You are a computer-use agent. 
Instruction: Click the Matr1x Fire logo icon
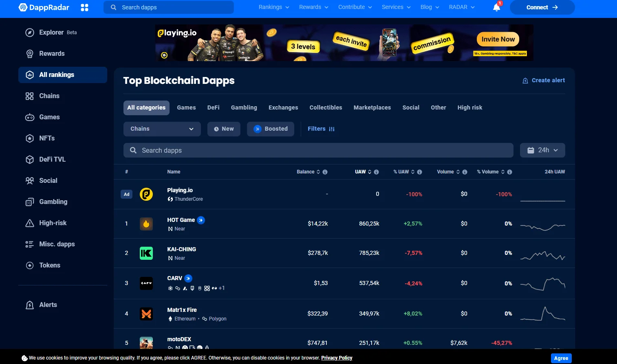[x=146, y=314]
